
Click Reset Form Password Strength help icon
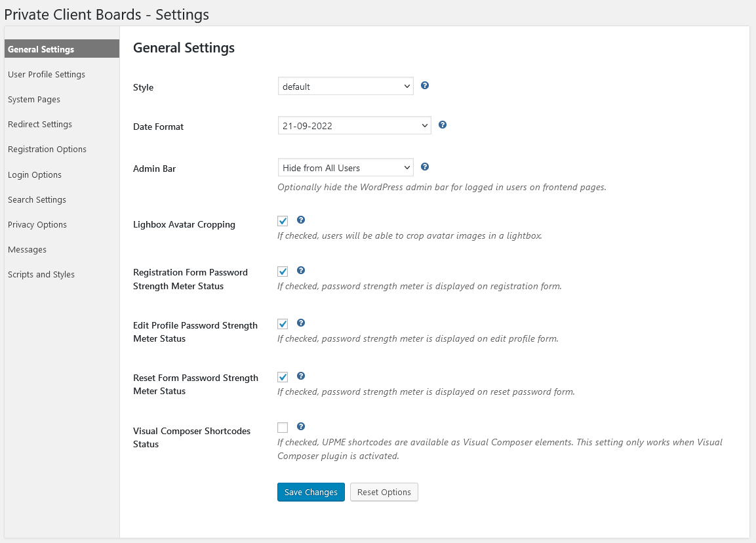coord(301,376)
